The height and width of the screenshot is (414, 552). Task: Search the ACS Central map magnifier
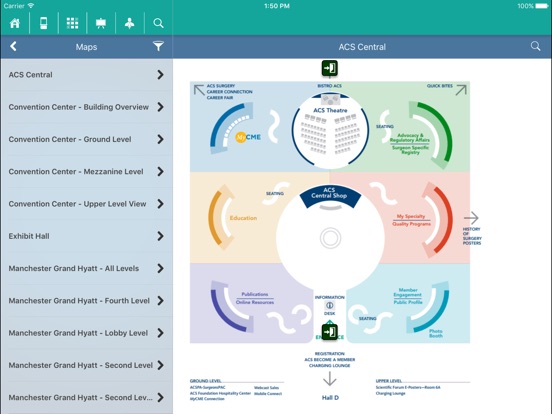coord(535,46)
